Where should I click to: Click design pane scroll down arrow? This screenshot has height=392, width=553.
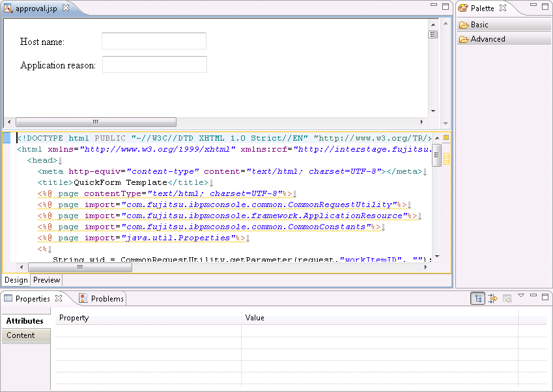[x=433, y=111]
